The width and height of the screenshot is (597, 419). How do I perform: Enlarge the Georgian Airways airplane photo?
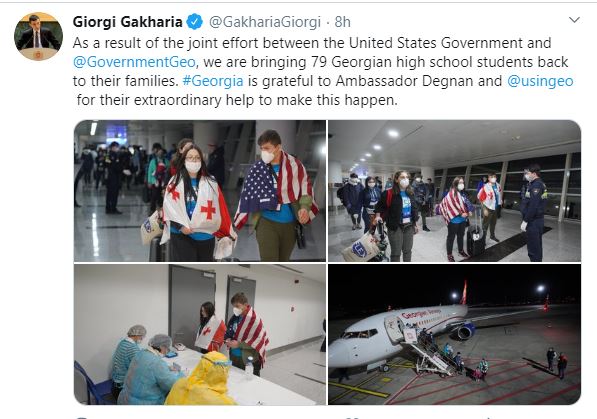click(455, 334)
